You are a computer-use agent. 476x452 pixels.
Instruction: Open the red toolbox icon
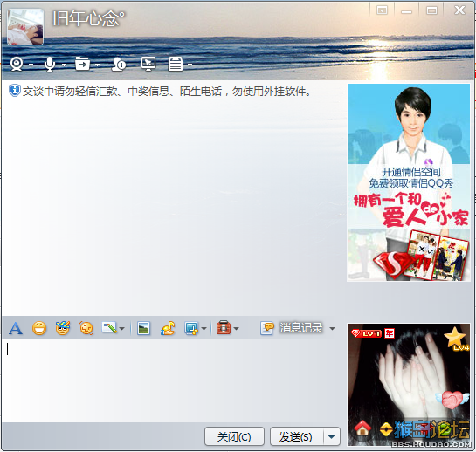click(224, 327)
